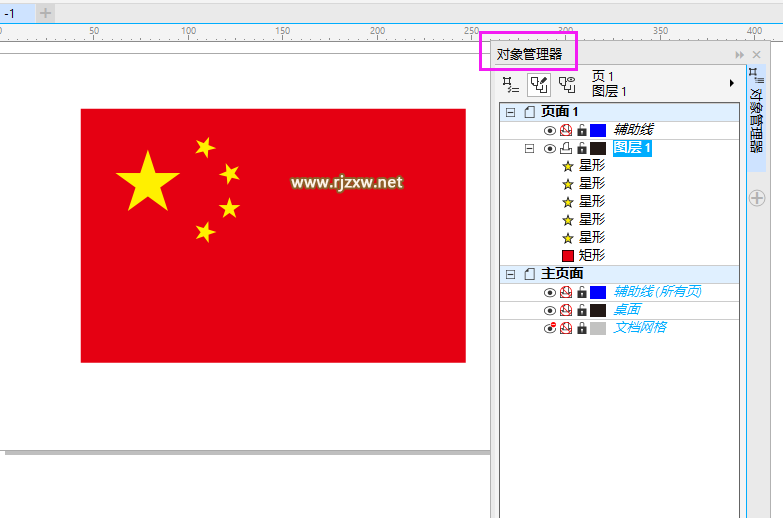
Task: Select the last 星形 object above 矩形
Action: (x=592, y=238)
